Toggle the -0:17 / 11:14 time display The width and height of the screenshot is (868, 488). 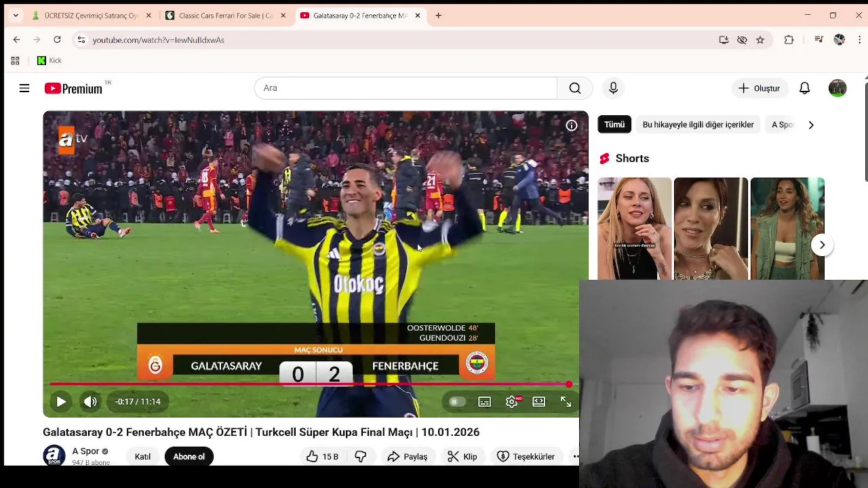point(138,402)
